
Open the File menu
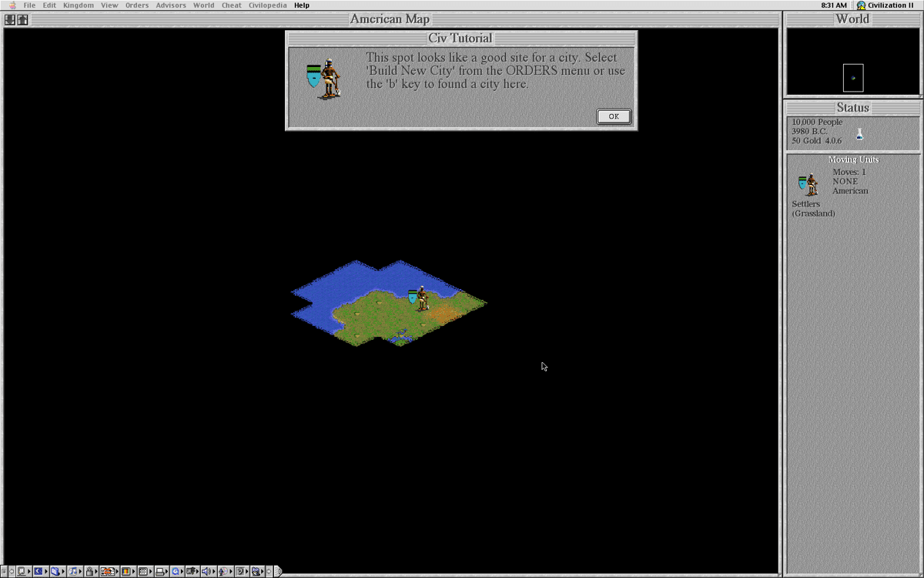pos(29,5)
